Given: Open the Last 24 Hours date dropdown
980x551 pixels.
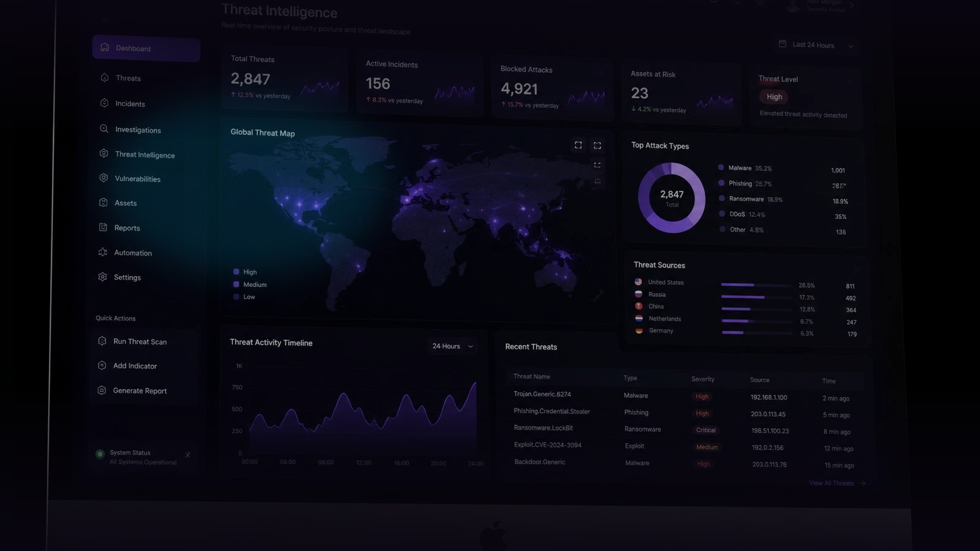Looking at the screenshot, I should [816, 45].
